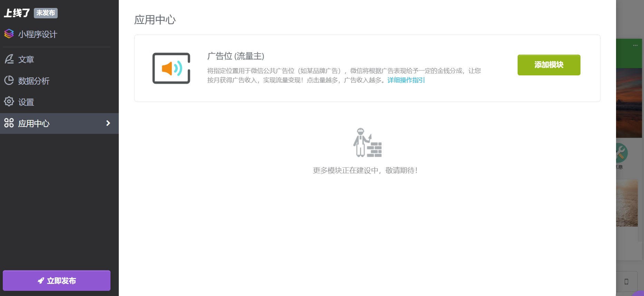Click the mobile phone icon in background
This screenshot has width=644, height=296.
point(626,281)
